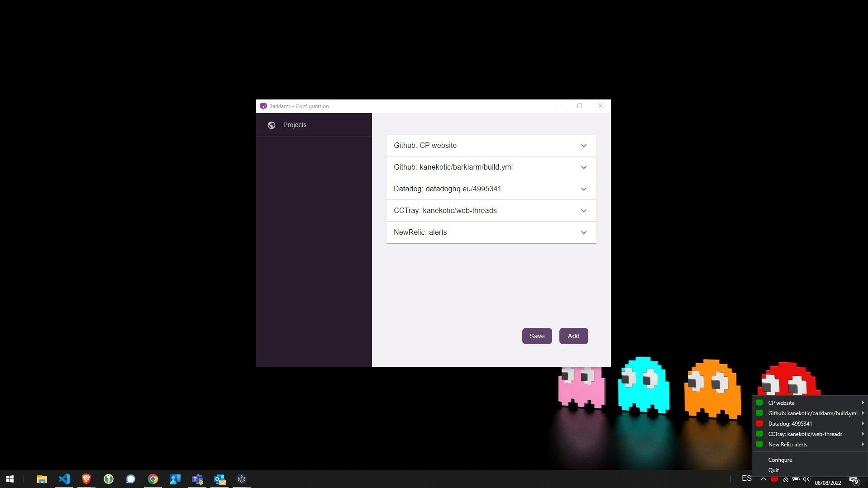Click the ES language indicator
868x488 pixels.
(747, 479)
